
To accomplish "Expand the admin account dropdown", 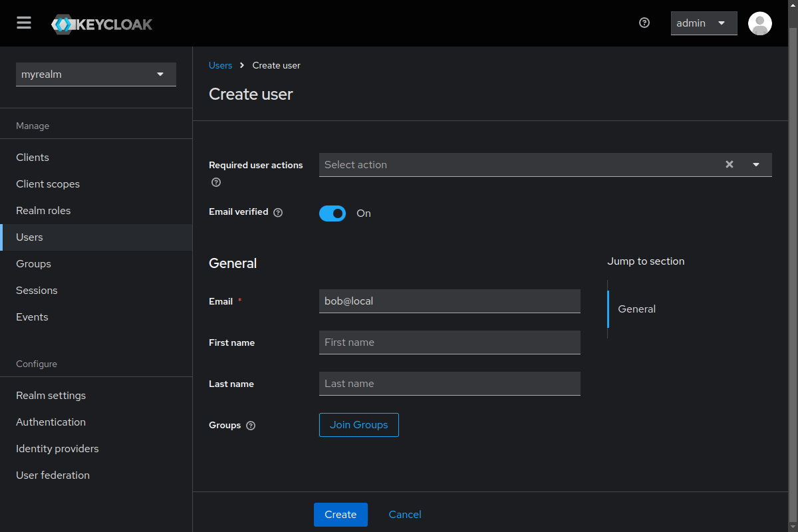I will pyautogui.click(x=704, y=23).
